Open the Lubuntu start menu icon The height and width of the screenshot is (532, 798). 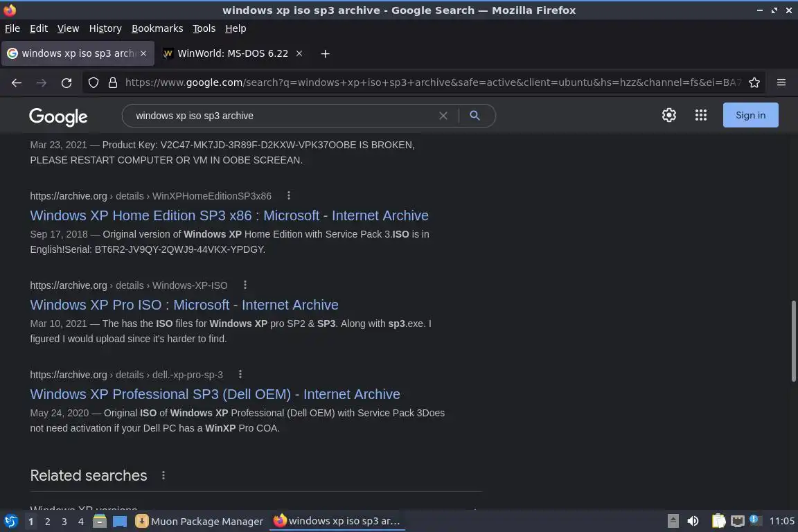click(10, 521)
